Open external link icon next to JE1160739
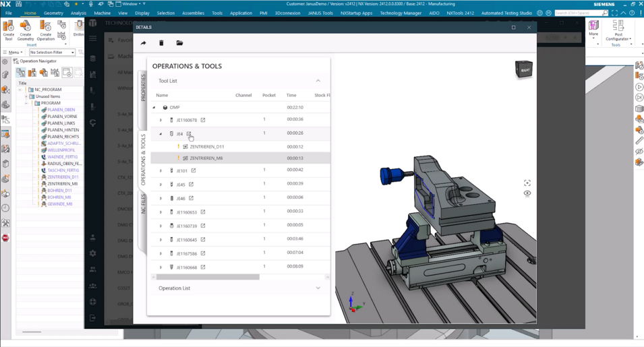This screenshot has height=347, width=644. (x=203, y=226)
